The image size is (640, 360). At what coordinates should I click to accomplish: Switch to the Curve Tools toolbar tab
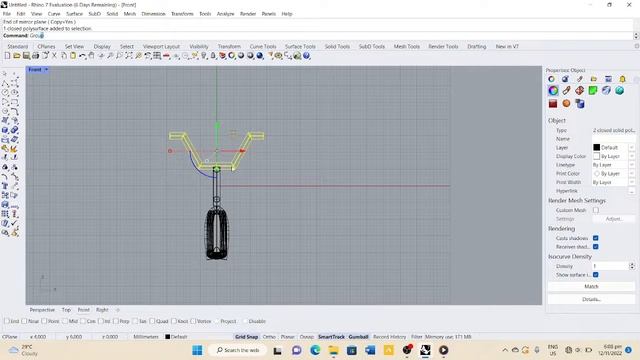[263, 47]
